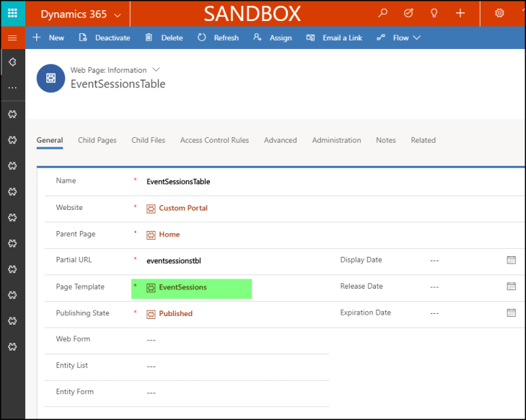The image size is (526, 420).
Task: Open the EventSessions page template link
Action: [183, 287]
